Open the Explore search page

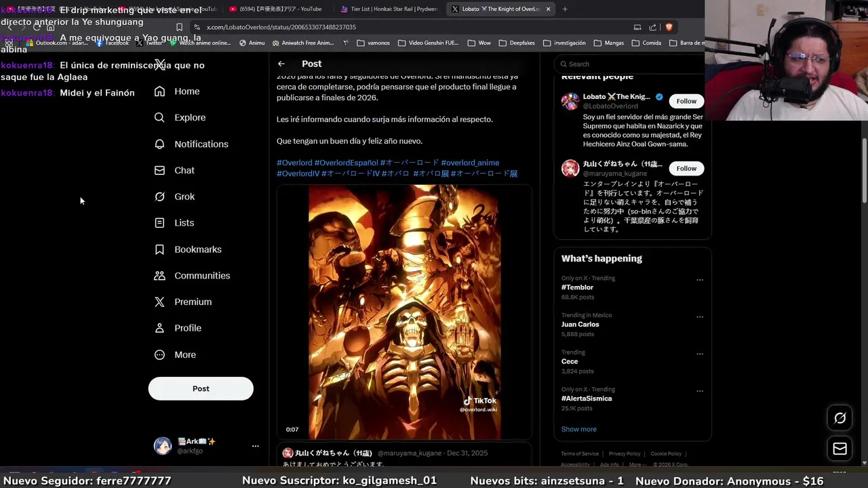(x=180, y=117)
